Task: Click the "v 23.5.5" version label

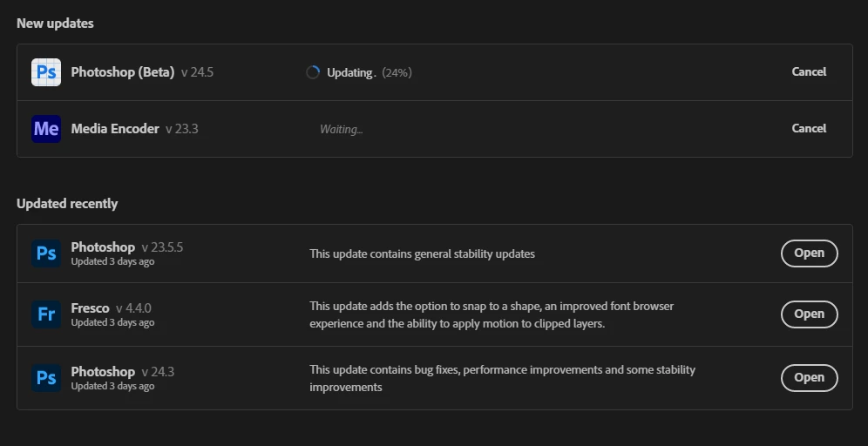Action: click(162, 247)
